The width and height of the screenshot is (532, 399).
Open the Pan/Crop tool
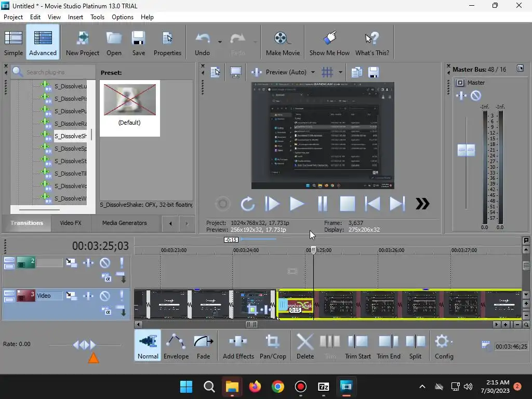click(x=273, y=347)
